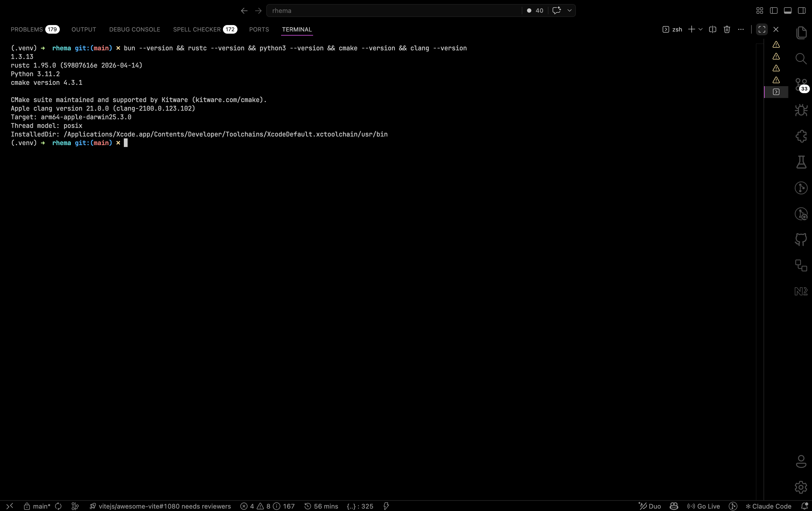
Task: Switch to the OUTPUT tab
Action: (84, 29)
